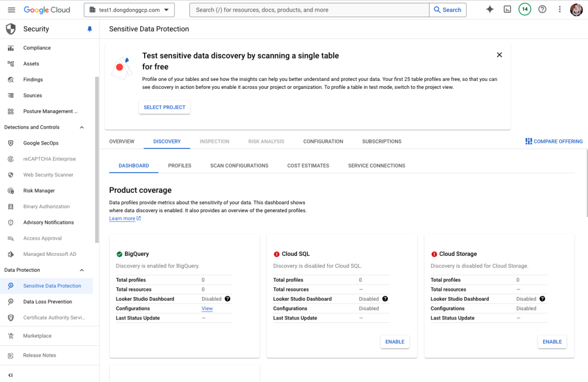Open the main navigation hamburger menu
The width and height of the screenshot is (588, 382).
pos(11,10)
